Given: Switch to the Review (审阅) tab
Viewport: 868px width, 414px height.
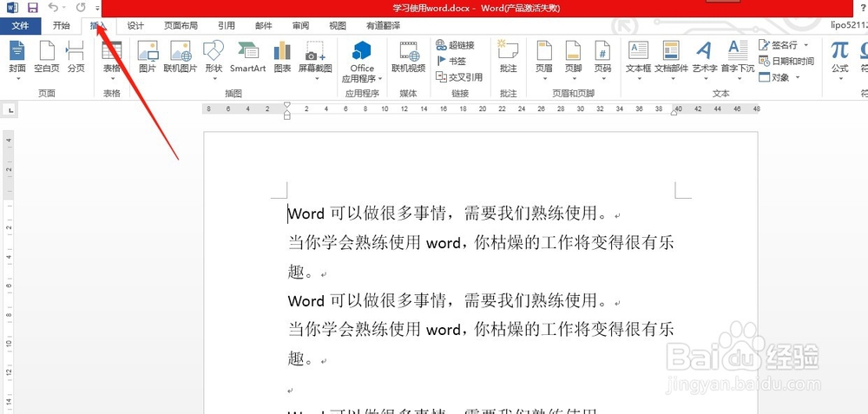Looking at the screenshot, I should pyautogui.click(x=300, y=25).
